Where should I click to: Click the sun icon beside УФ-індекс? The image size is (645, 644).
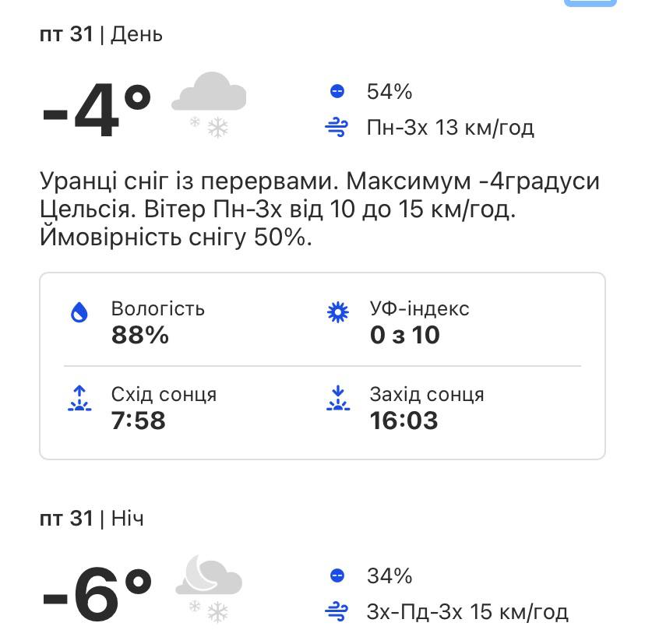pos(338,310)
